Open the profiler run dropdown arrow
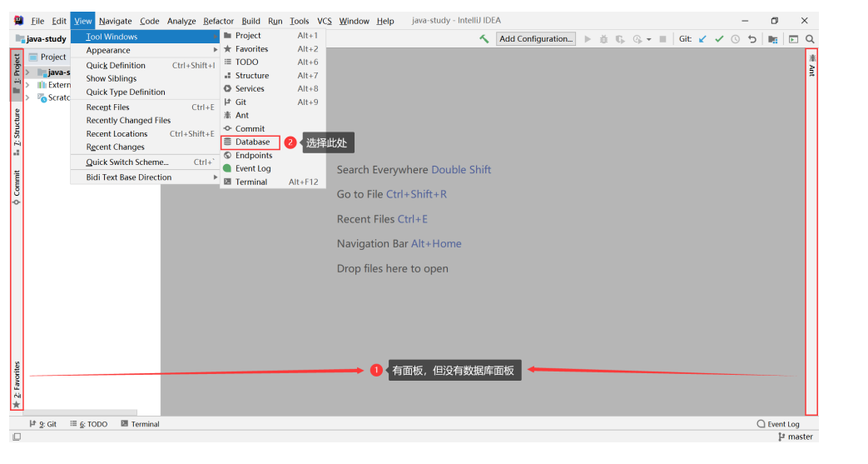 click(x=649, y=39)
